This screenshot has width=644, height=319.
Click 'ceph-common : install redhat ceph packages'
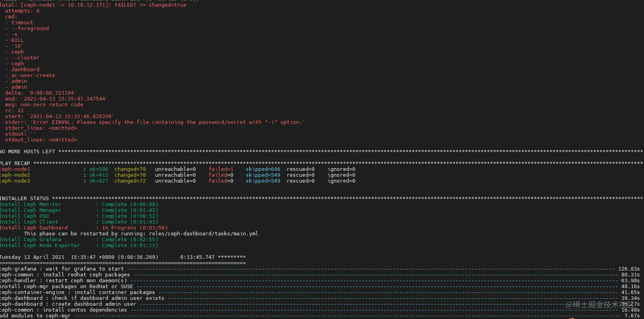point(65,275)
